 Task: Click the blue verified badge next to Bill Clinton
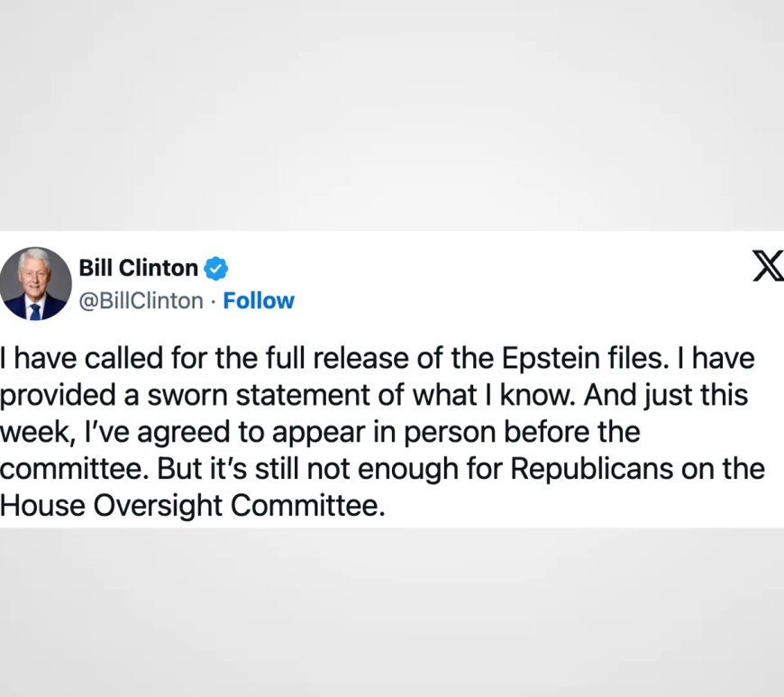[214, 267]
